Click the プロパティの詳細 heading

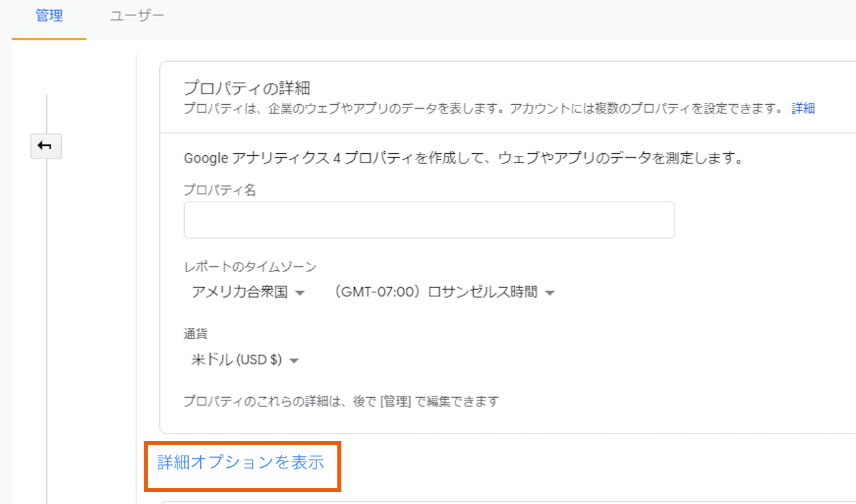coord(247,88)
